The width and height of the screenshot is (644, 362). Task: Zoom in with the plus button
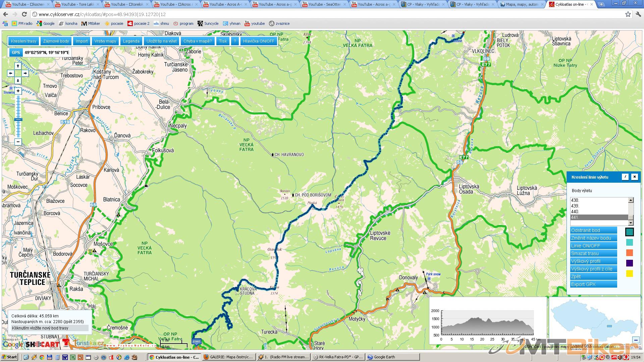coord(18,91)
